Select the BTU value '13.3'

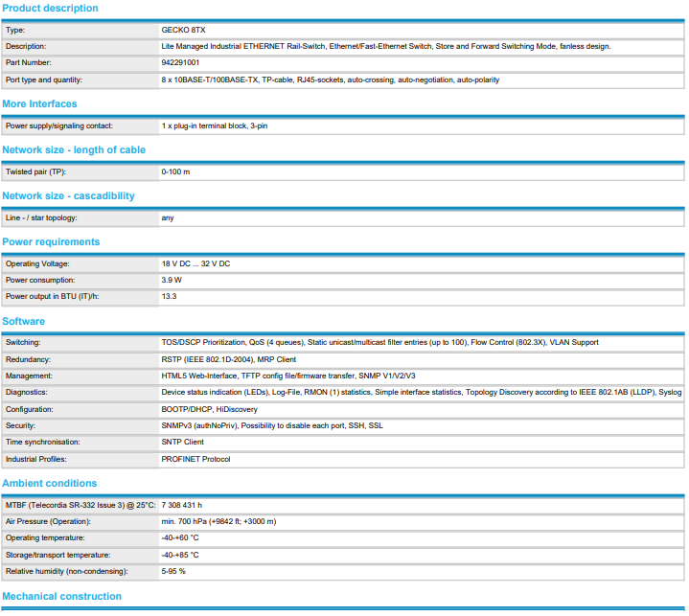(170, 297)
